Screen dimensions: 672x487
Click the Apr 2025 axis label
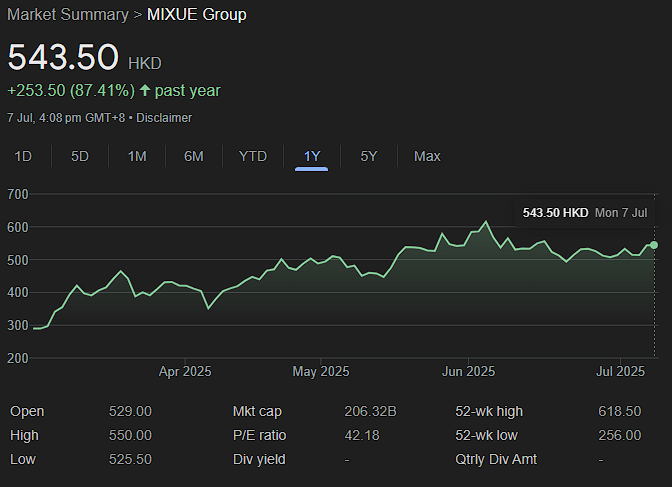[x=185, y=371]
